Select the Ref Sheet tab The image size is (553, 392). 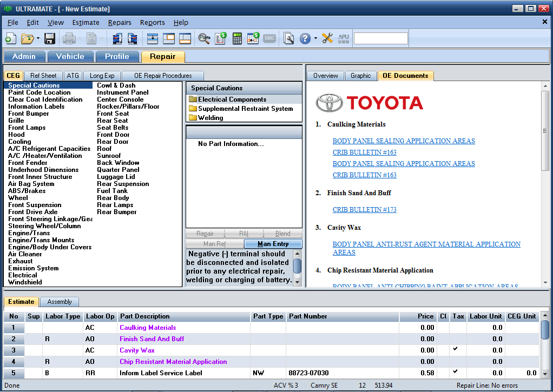point(43,76)
